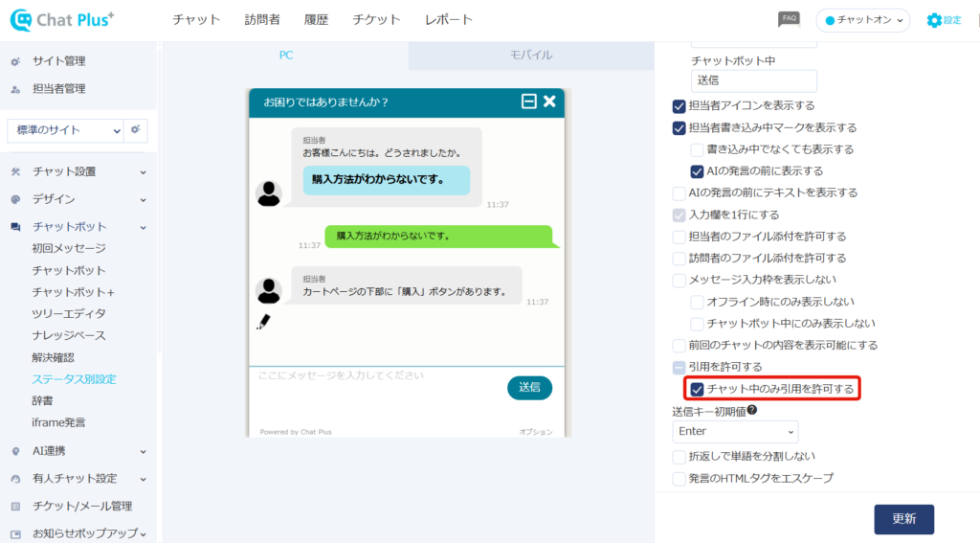Open ナレッジベース in the sidebar
This screenshot has width=980, height=543.
68,335
